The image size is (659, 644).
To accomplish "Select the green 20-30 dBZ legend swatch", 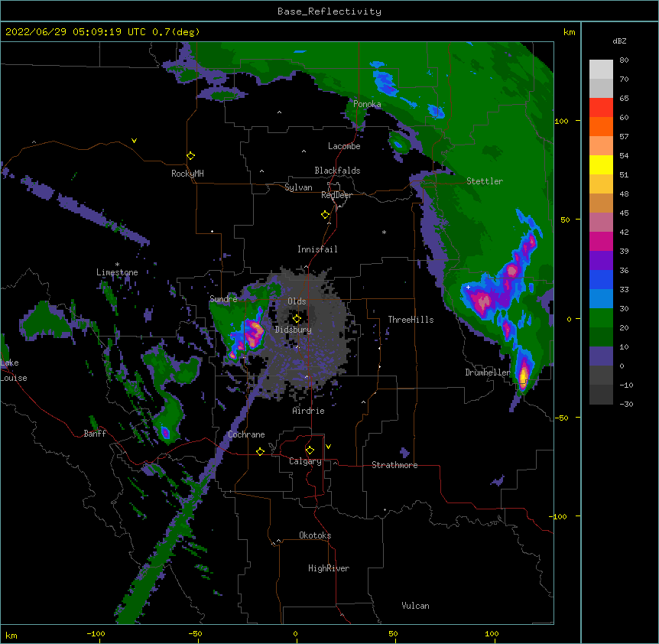I will (601, 318).
